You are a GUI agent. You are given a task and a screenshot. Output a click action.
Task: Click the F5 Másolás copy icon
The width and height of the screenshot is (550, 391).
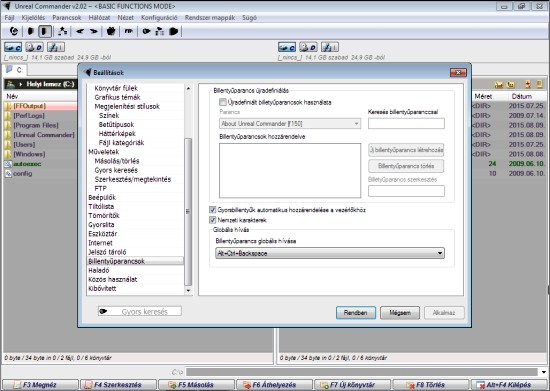click(172, 385)
